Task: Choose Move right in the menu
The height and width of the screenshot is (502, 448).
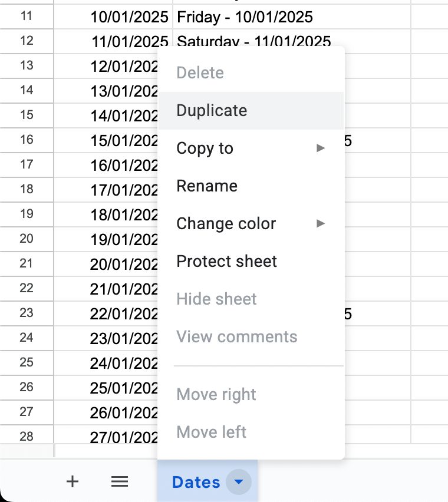Action: pos(216,395)
